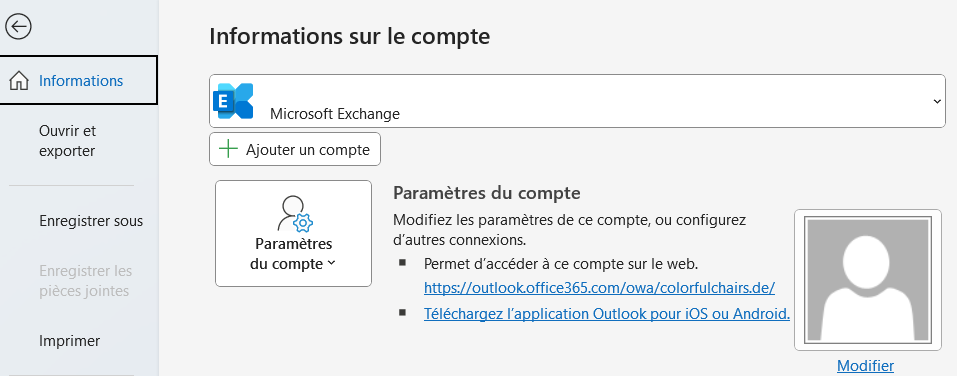Choose Enregistrer sous in the sidebar

[x=91, y=221]
